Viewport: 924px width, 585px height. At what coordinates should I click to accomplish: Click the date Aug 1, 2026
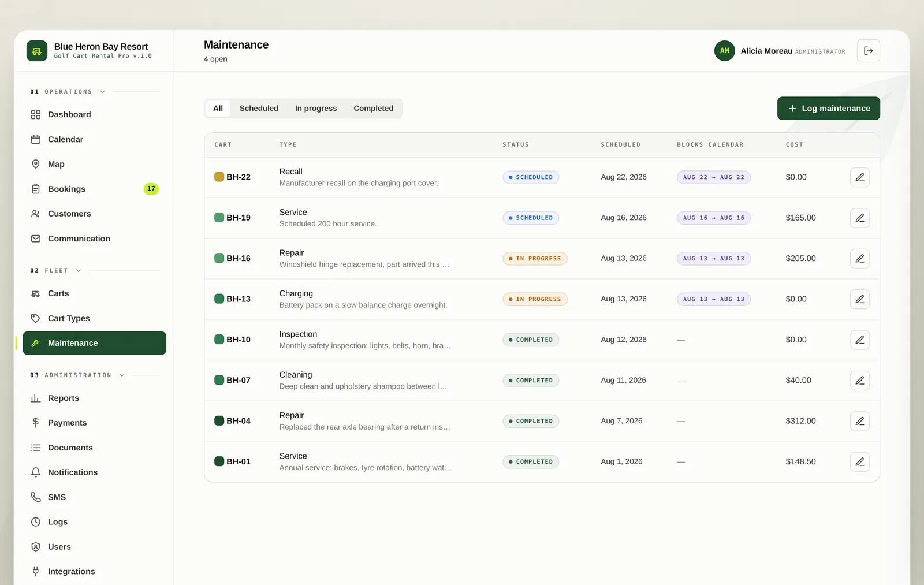pos(621,462)
